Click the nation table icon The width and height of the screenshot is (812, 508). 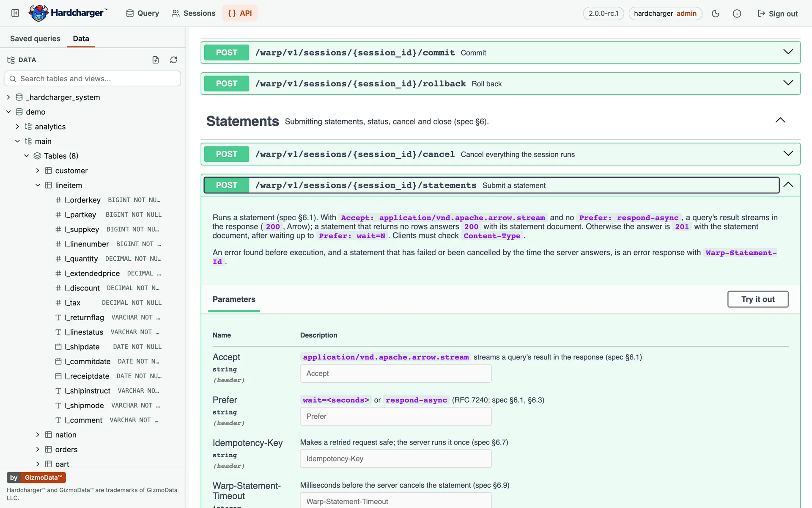click(49, 435)
